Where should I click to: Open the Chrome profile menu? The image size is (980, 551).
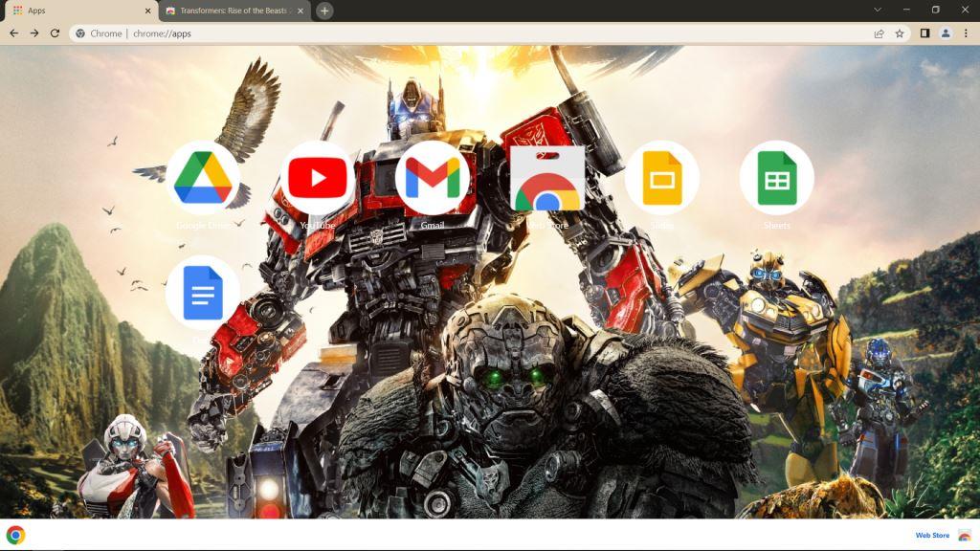pos(946,33)
